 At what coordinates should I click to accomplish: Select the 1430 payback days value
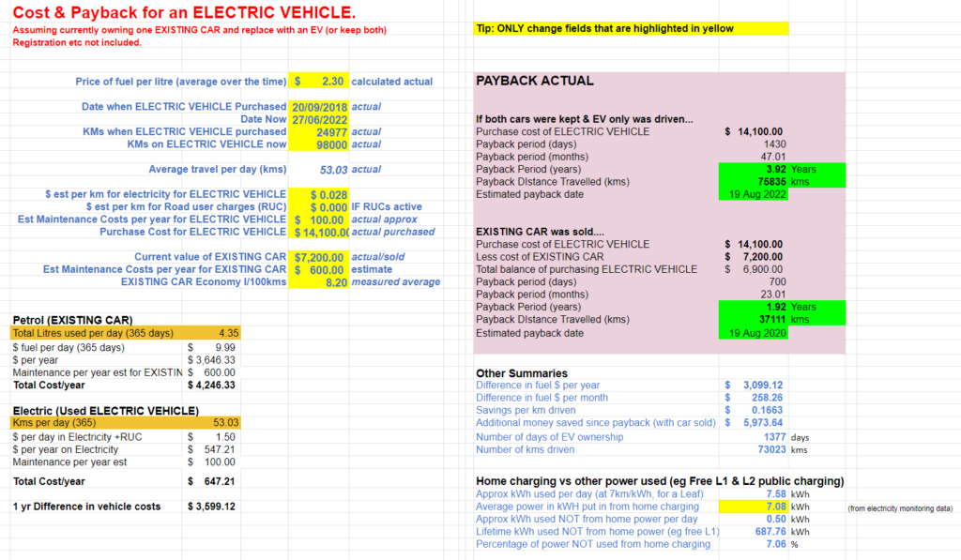774,144
